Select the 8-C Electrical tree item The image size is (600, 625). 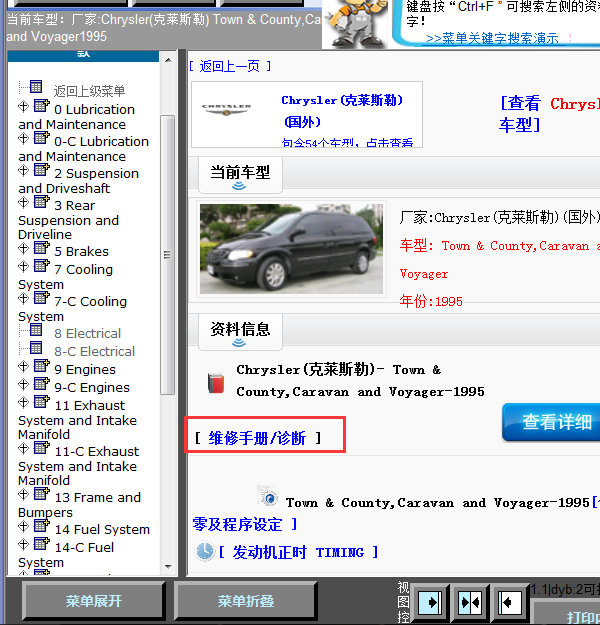click(94, 351)
